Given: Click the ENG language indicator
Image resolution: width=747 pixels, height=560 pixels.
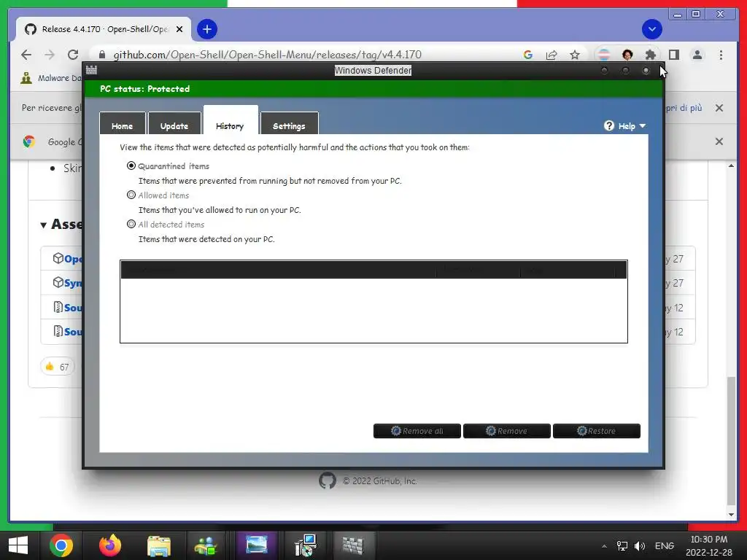Looking at the screenshot, I should coord(664,546).
